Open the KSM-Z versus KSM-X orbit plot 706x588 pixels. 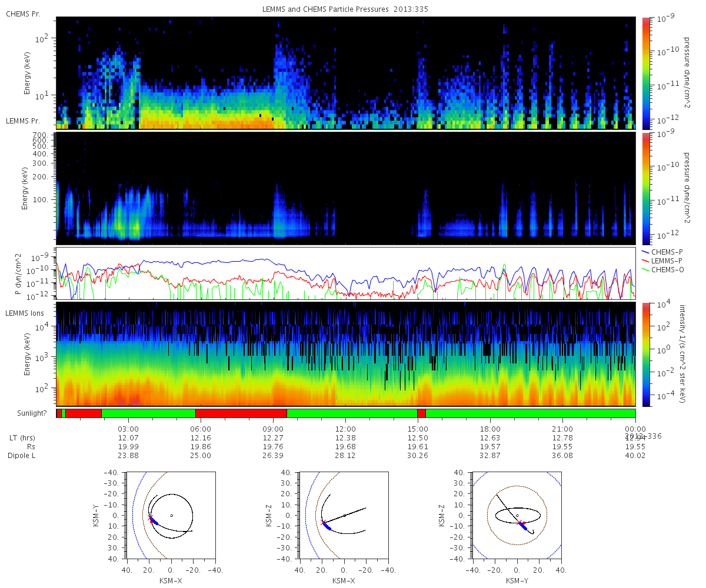pos(344,515)
